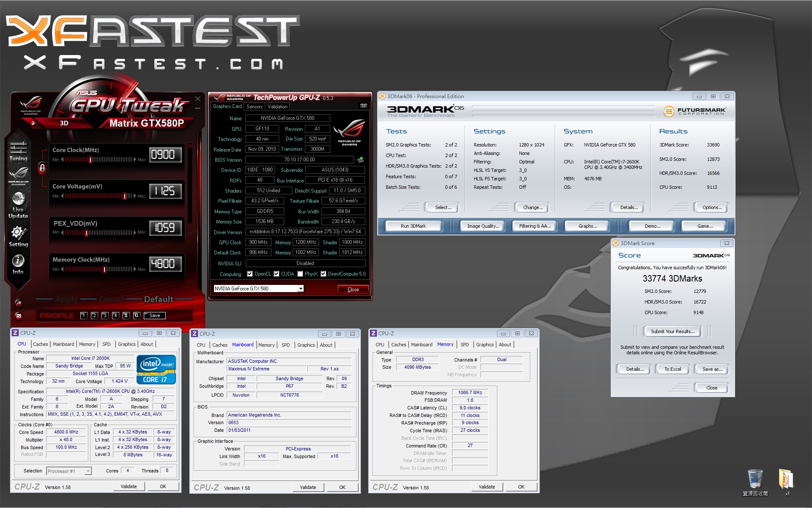Uncheck the OpenCL checkbox
The width and height of the screenshot is (812, 508).
[250, 274]
